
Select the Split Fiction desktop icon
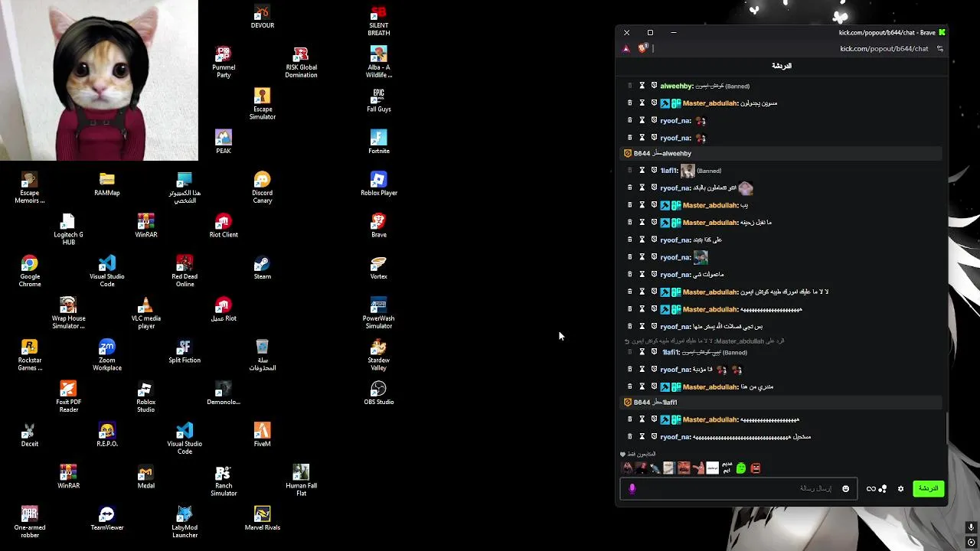pyautogui.click(x=185, y=352)
